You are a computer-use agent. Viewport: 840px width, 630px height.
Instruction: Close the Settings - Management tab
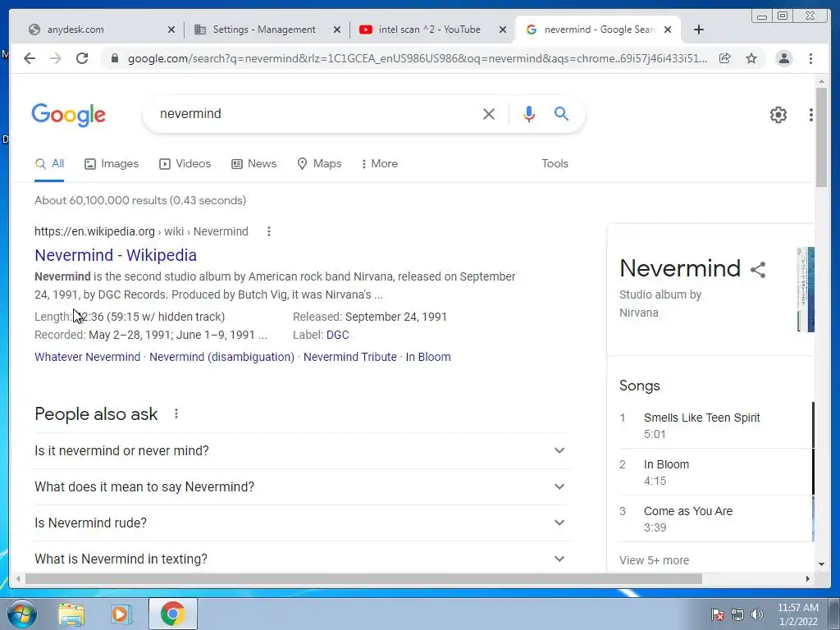point(337,30)
